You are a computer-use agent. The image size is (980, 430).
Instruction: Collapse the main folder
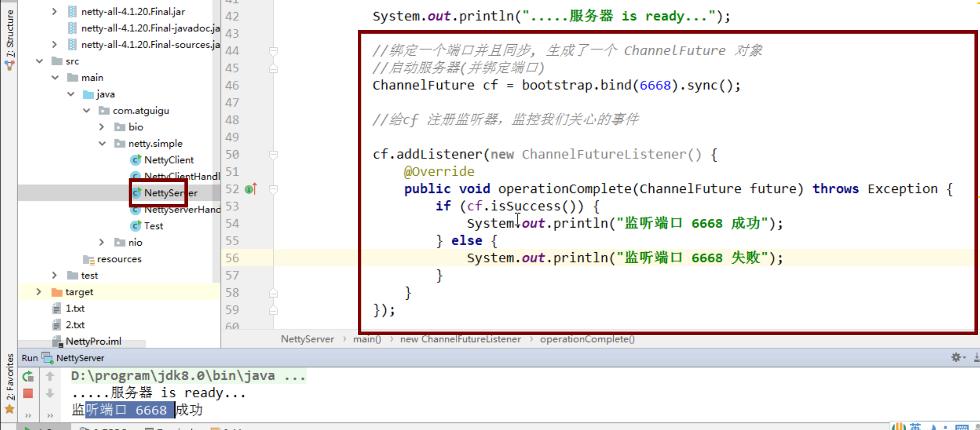pyautogui.click(x=55, y=77)
